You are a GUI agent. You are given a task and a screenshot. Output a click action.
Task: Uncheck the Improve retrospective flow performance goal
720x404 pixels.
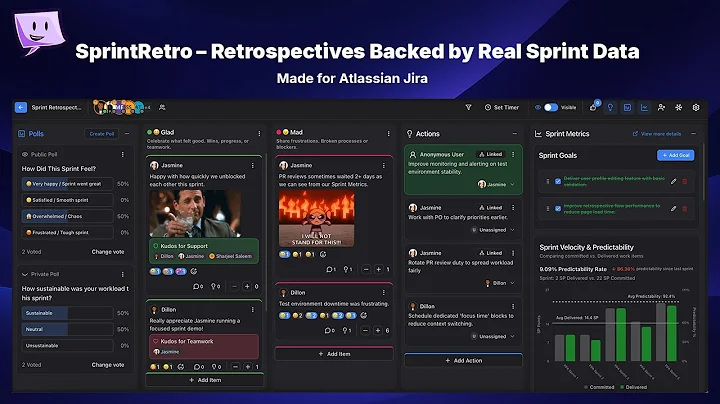coord(558,208)
